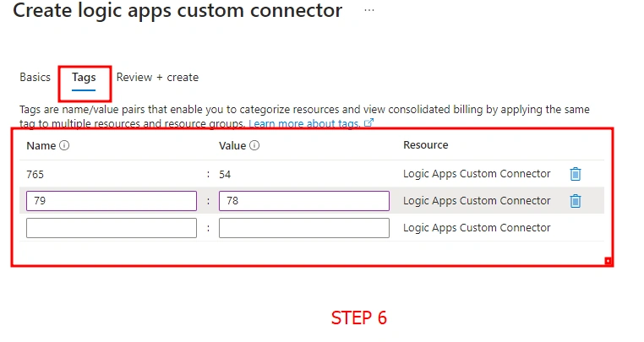Click the Name column header label
Image resolution: width=644 pixels, height=342 pixels.
coord(41,146)
